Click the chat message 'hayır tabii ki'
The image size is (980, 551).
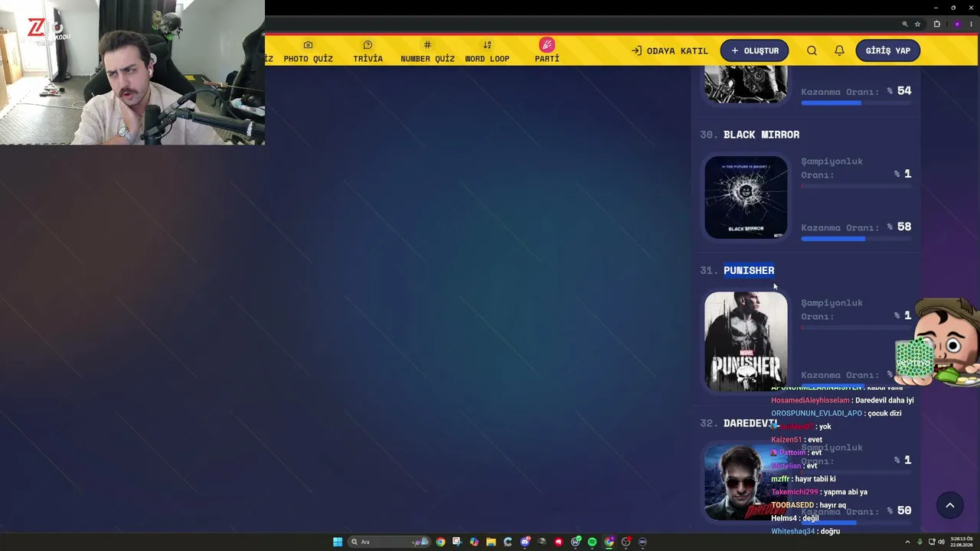(815, 479)
